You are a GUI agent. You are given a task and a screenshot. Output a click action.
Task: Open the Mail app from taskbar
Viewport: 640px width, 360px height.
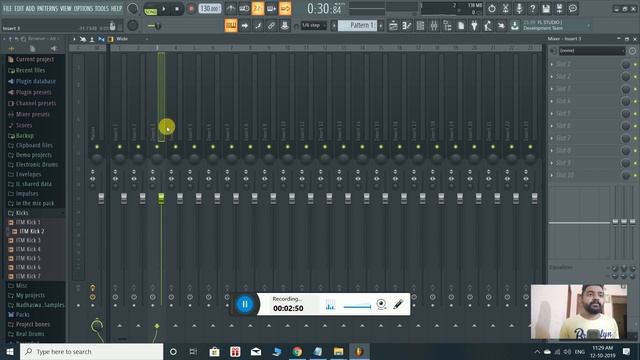coord(256,351)
